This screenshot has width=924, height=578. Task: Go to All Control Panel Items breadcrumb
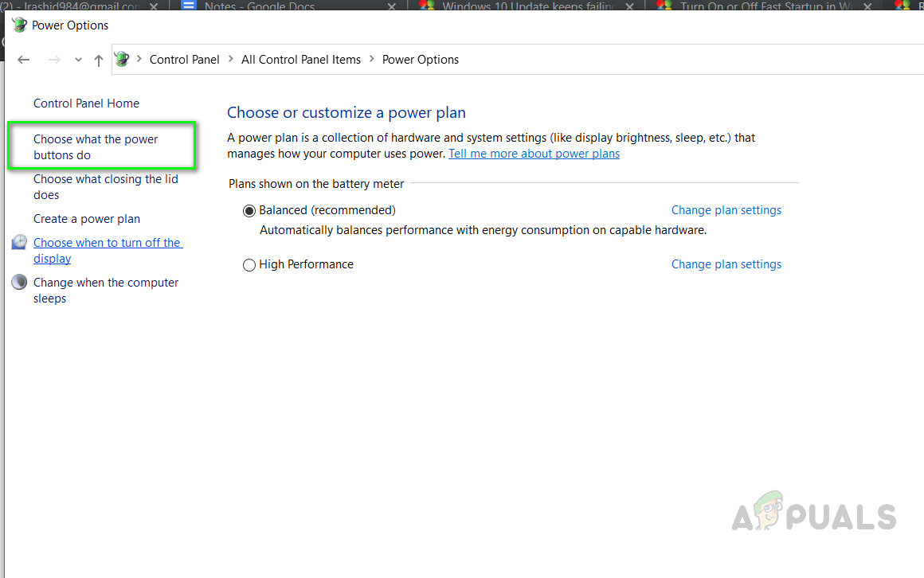[x=301, y=60]
